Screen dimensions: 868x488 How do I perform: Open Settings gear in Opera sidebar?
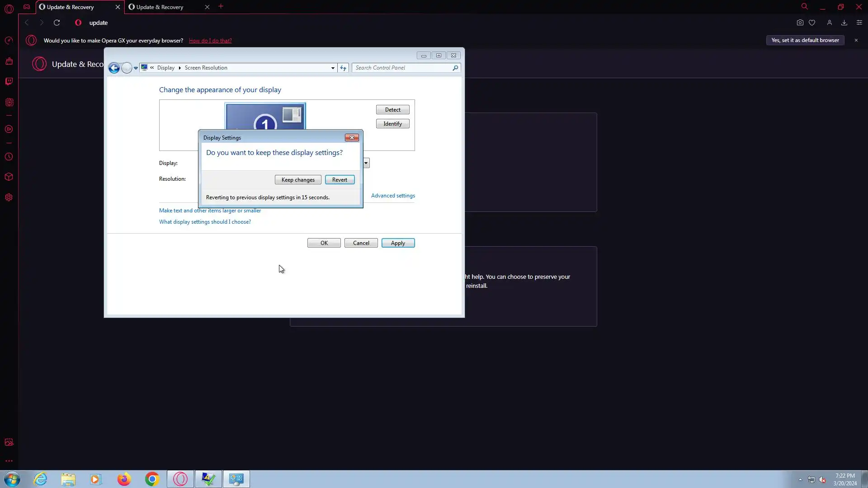pyautogui.click(x=9, y=197)
